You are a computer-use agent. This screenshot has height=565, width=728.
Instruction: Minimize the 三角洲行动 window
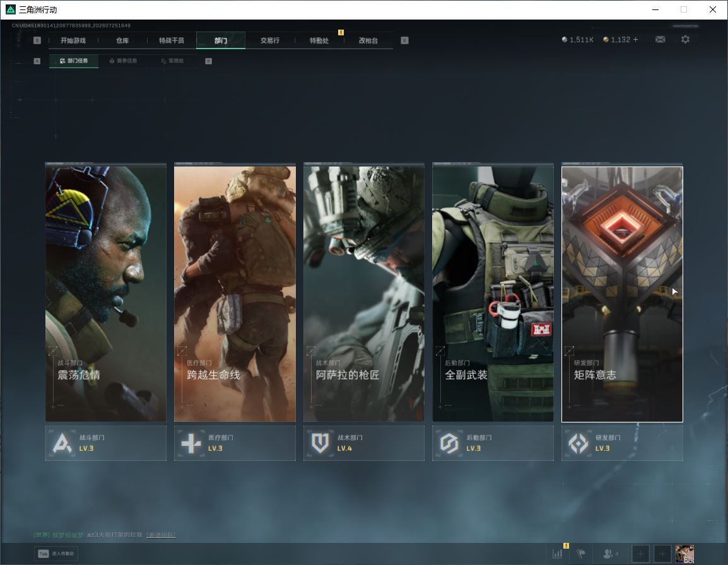655,9
